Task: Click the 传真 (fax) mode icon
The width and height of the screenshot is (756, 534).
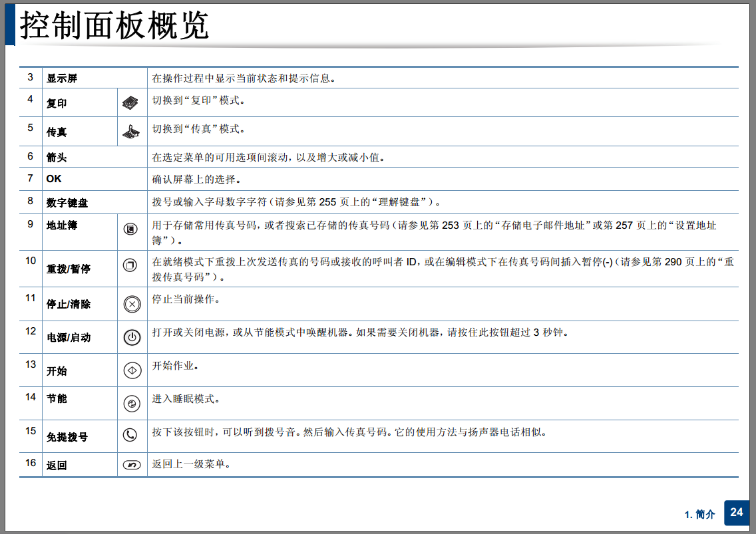Action: tap(130, 132)
